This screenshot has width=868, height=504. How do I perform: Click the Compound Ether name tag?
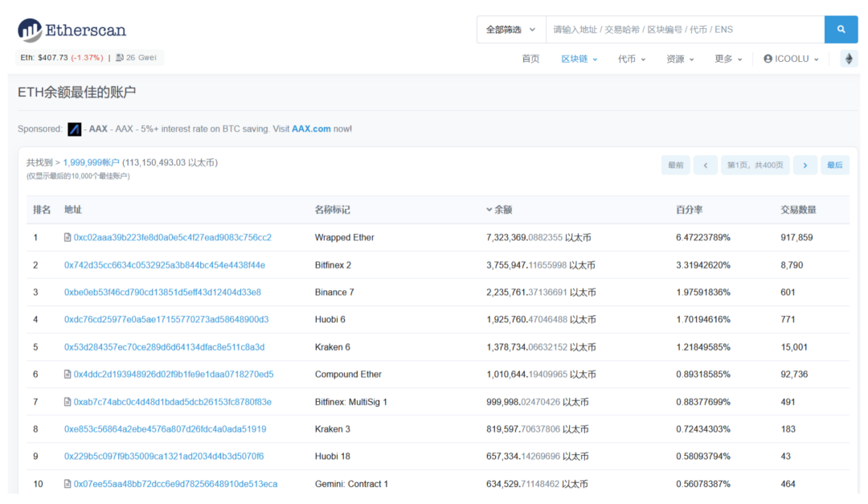coord(348,375)
